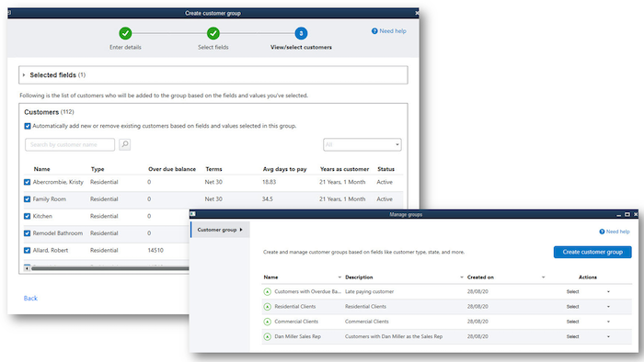Click the icon next to Dan Miller Sales Rep
Viewport: 644px width, 362px height.
click(x=268, y=336)
